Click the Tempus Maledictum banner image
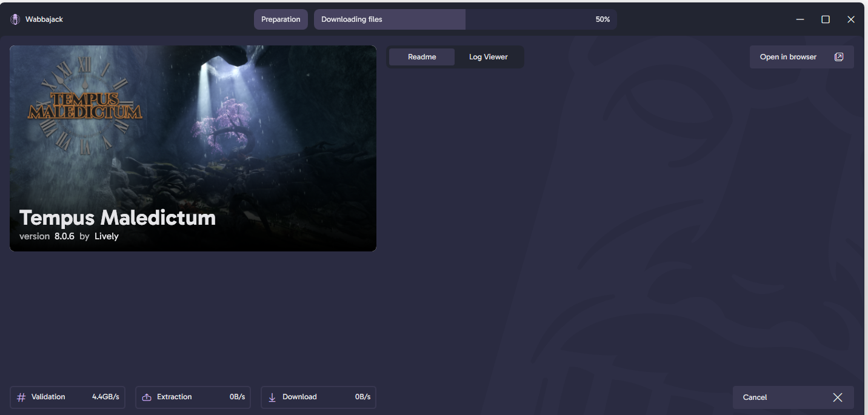 pos(193,148)
